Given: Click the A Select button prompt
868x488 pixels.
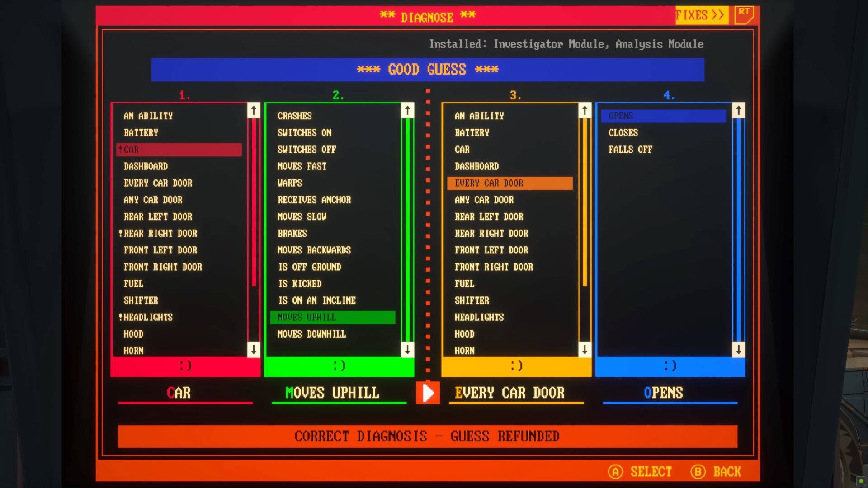Looking at the screenshot, I should [640, 471].
